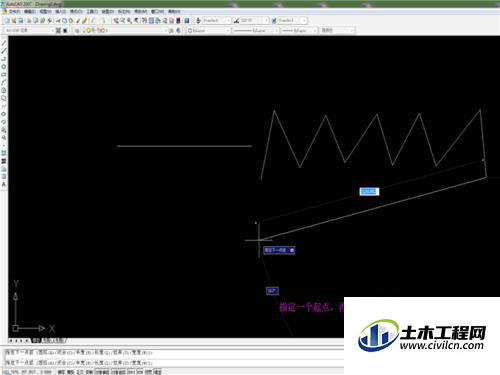Open the 视图(V) View menu
This screenshot has height=375, width=500.
pos(45,11)
